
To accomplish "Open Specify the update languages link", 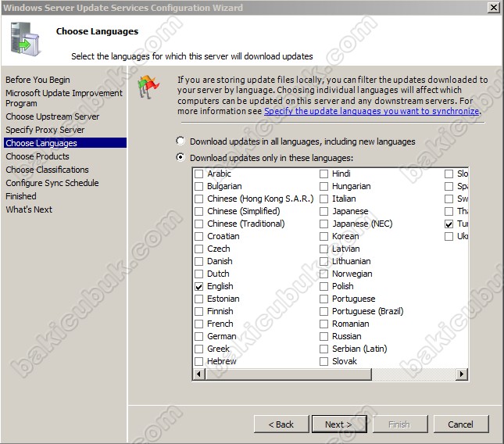I will click(372, 111).
